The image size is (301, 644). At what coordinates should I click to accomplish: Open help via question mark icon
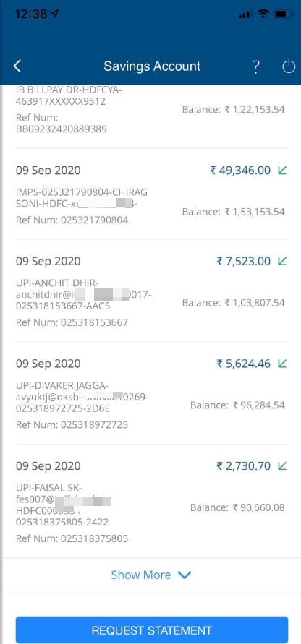(255, 66)
